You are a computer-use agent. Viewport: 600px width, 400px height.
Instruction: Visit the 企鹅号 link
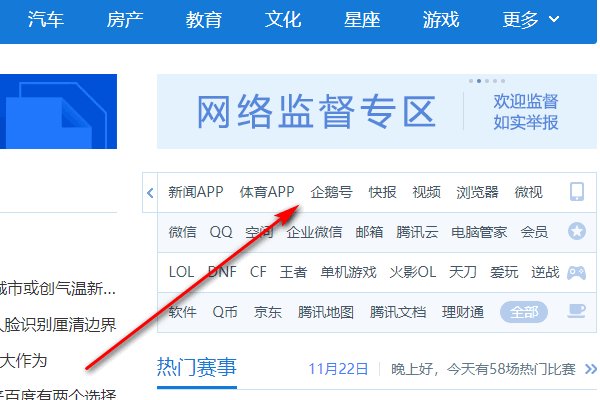331,192
